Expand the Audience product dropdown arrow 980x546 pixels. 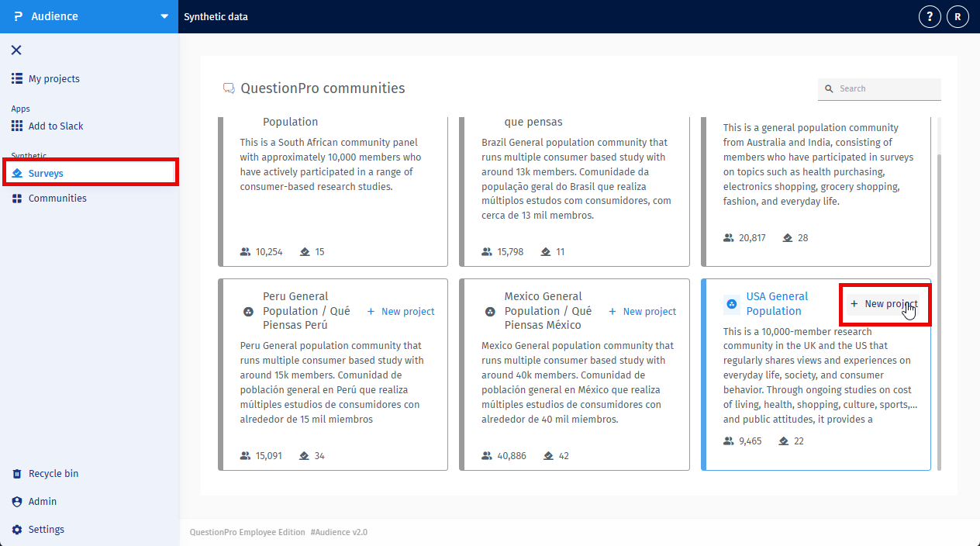pos(164,16)
